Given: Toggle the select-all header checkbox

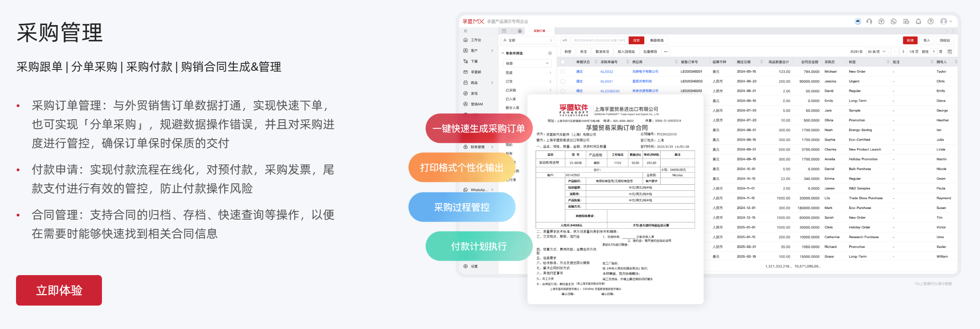Looking at the screenshot, I should click(563, 62).
